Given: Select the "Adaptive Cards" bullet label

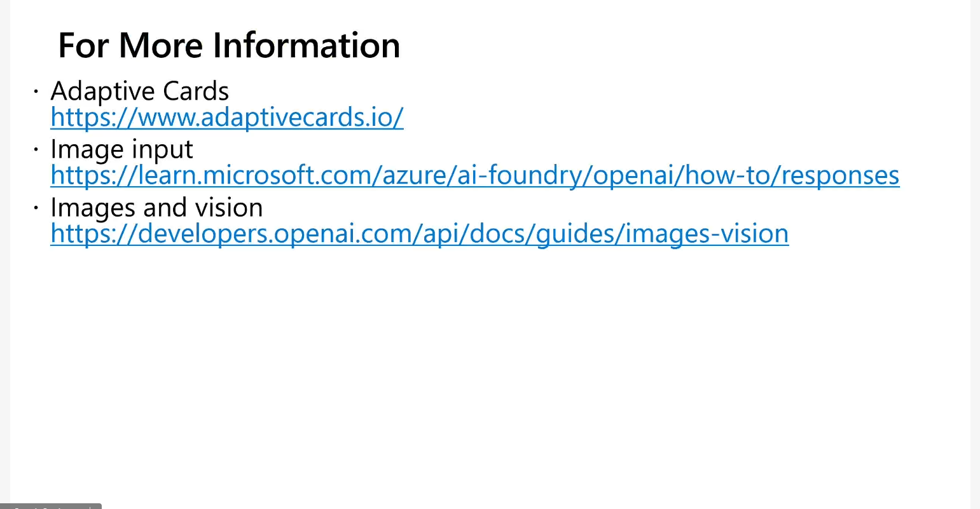Looking at the screenshot, I should (x=139, y=92).
